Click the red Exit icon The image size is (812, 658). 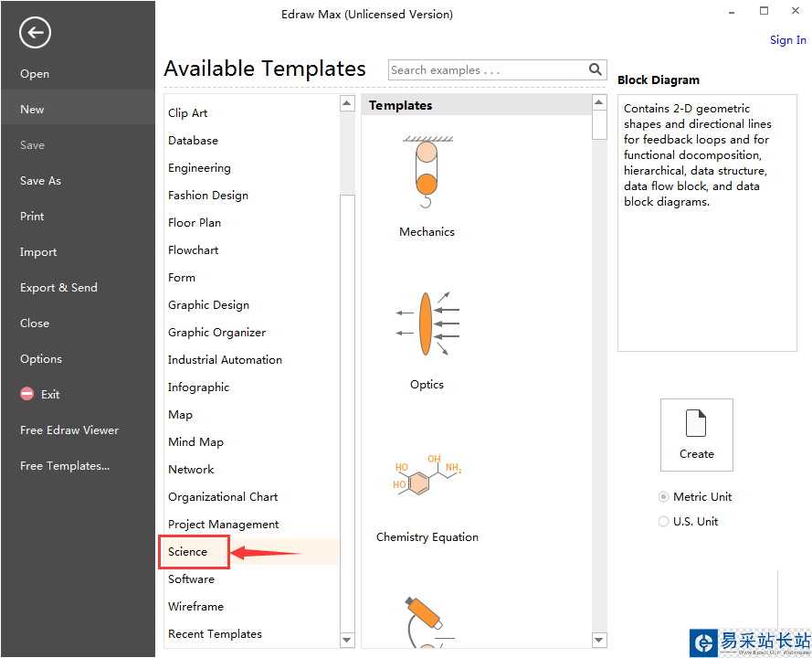point(26,395)
